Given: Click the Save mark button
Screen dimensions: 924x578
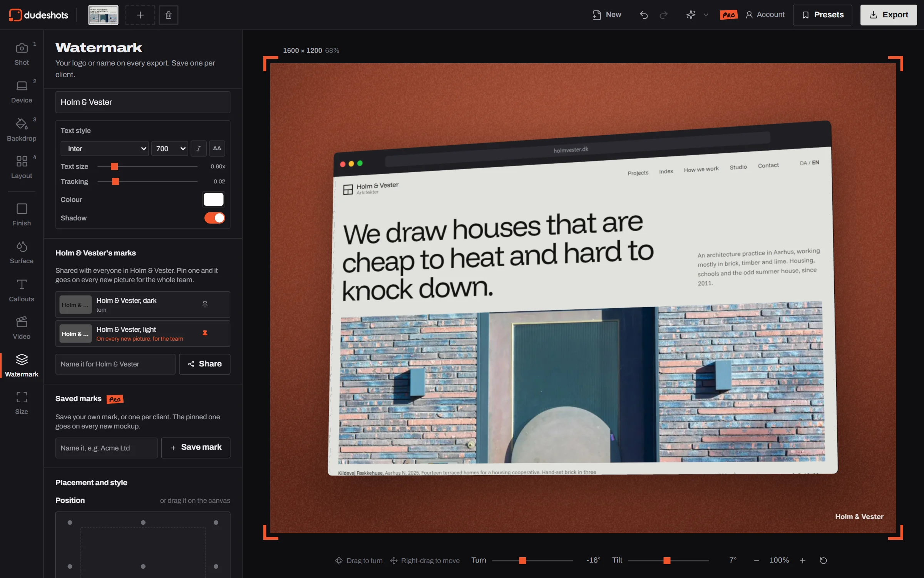Looking at the screenshot, I should [196, 447].
